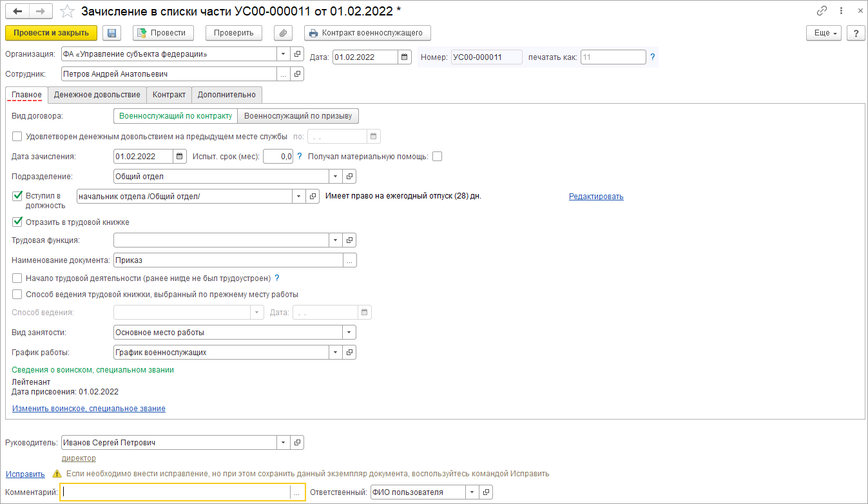This screenshot has width=868, height=504.
Task: Open position record icon for начальник отдела
Action: [x=313, y=196]
